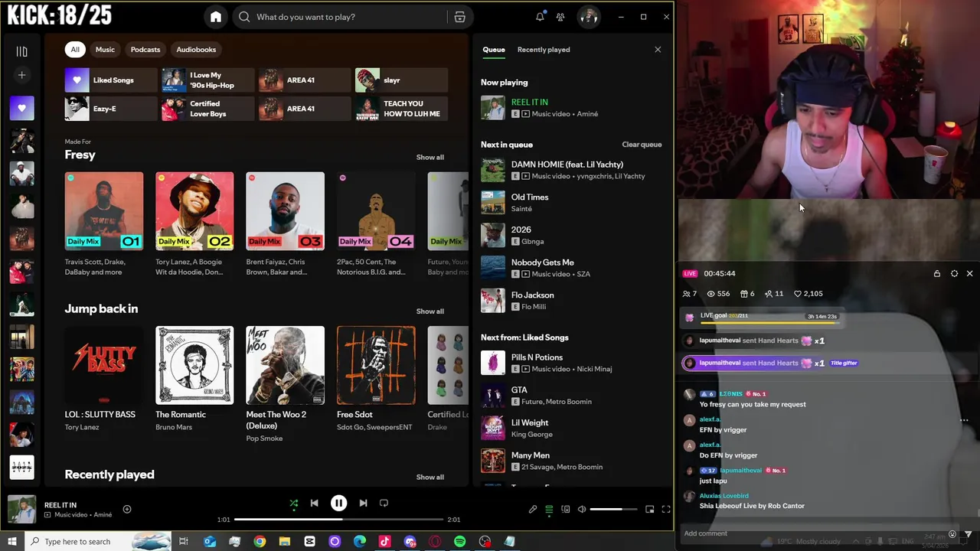Screen dimensions: 980x551
Task: Open TEACH YOU HOW TO LUH ME tile
Action: tap(401, 109)
